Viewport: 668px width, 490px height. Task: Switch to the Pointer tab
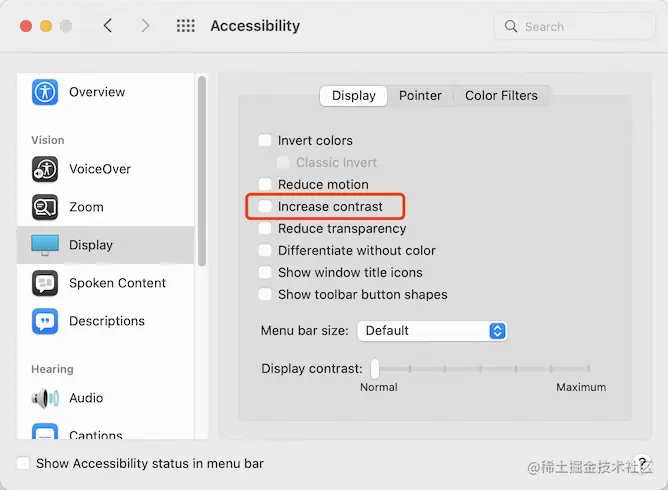[x=420, y=96]
